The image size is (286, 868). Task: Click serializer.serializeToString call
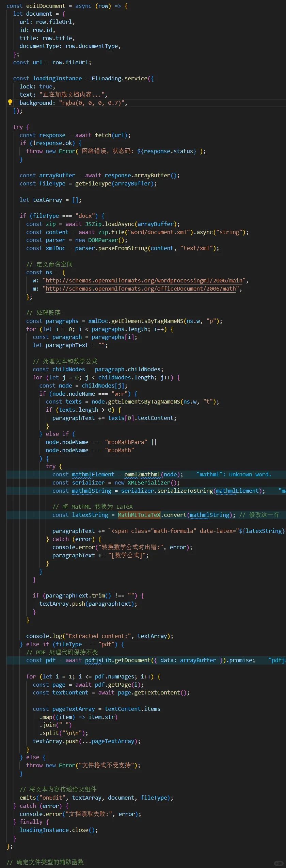pyautogui.click(x=191, y=491)
